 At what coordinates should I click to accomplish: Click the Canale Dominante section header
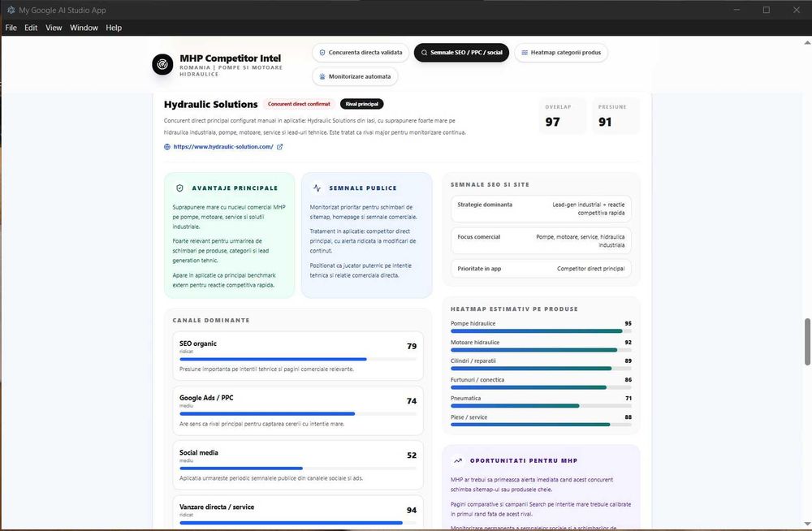[211, 320]
